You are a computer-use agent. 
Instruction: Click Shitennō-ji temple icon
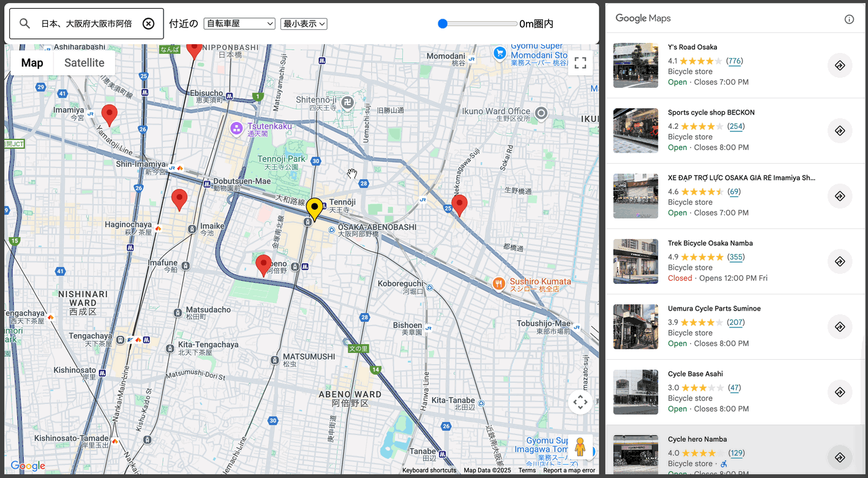tap(348, 102)
